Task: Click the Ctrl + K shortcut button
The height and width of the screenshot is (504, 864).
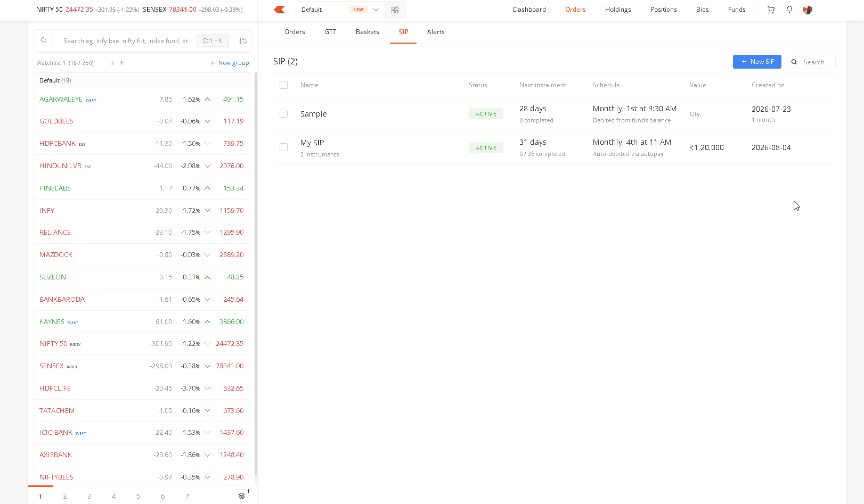Action: click(213, 40)
